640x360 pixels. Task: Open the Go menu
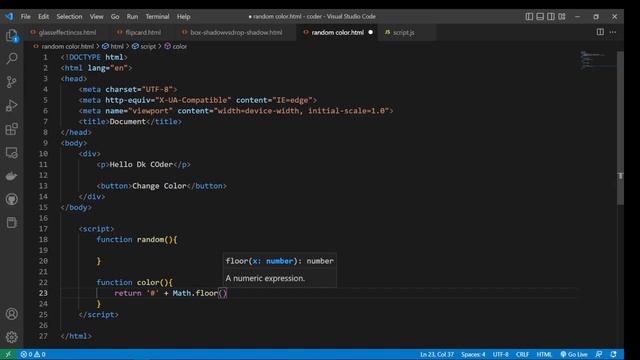pos(115,16)
